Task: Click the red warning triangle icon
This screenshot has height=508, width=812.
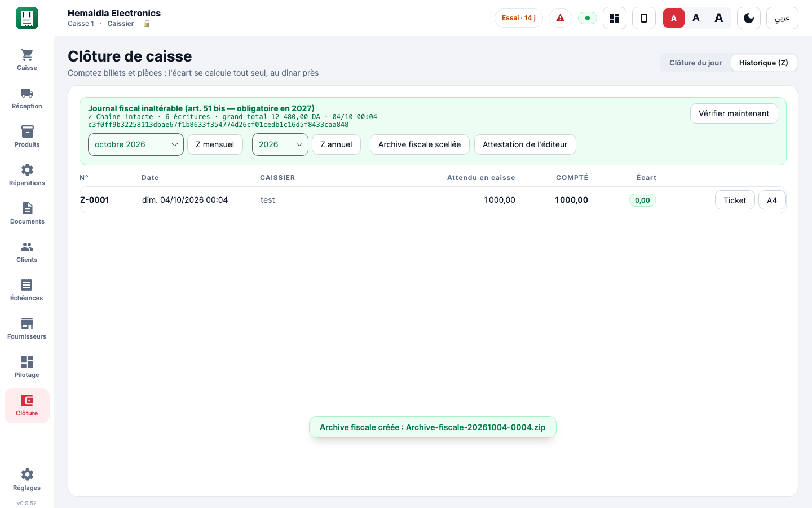Action: (x=561, y=18)
